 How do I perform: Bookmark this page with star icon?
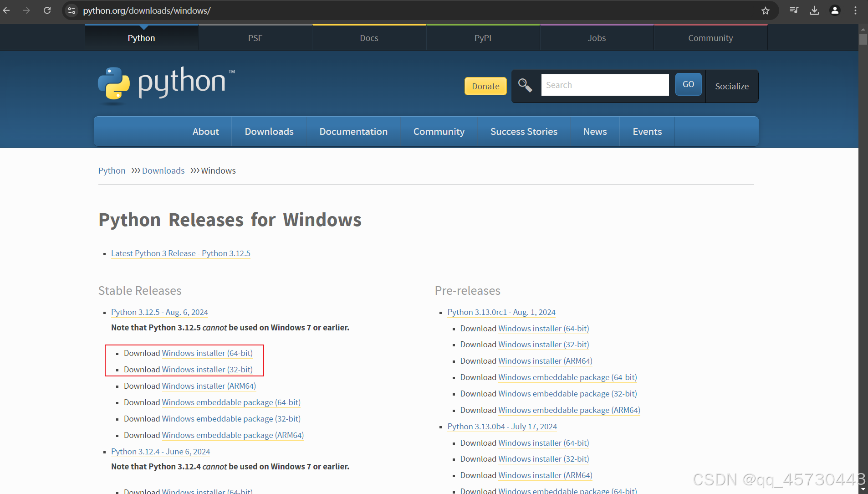click(766, 10)
